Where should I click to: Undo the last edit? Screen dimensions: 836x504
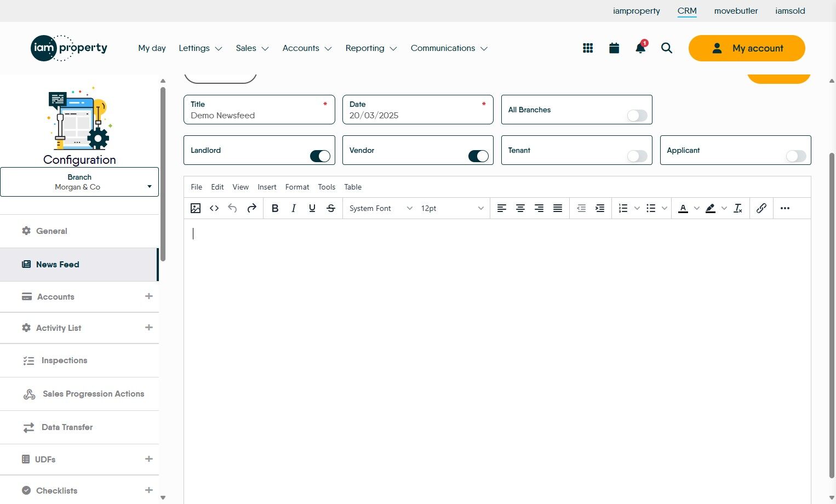[x=233, y=208]
